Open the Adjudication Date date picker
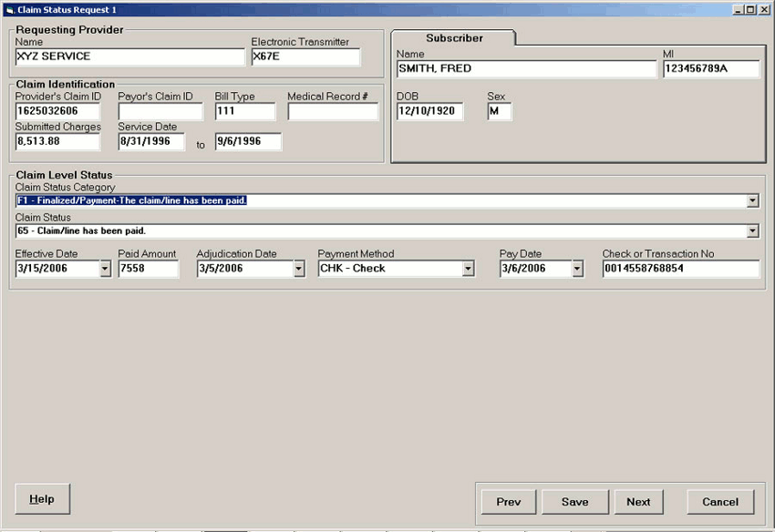 pyautogui.click(x=298, y=268)
